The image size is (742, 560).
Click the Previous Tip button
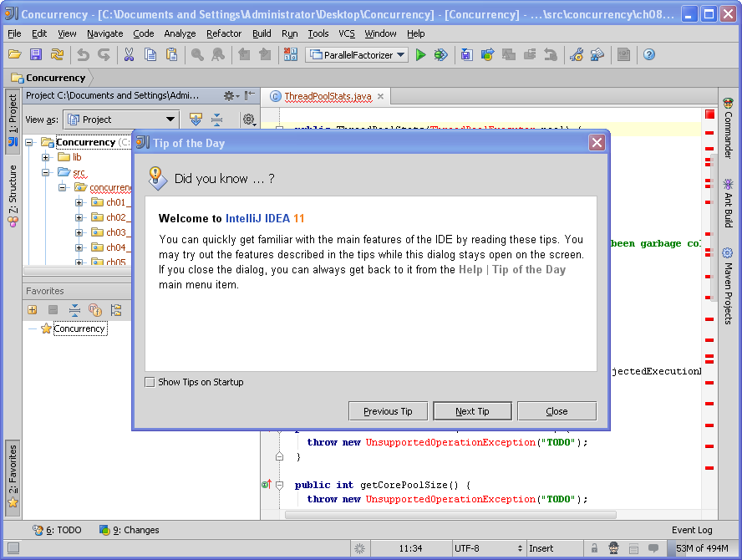click(388, 411)
